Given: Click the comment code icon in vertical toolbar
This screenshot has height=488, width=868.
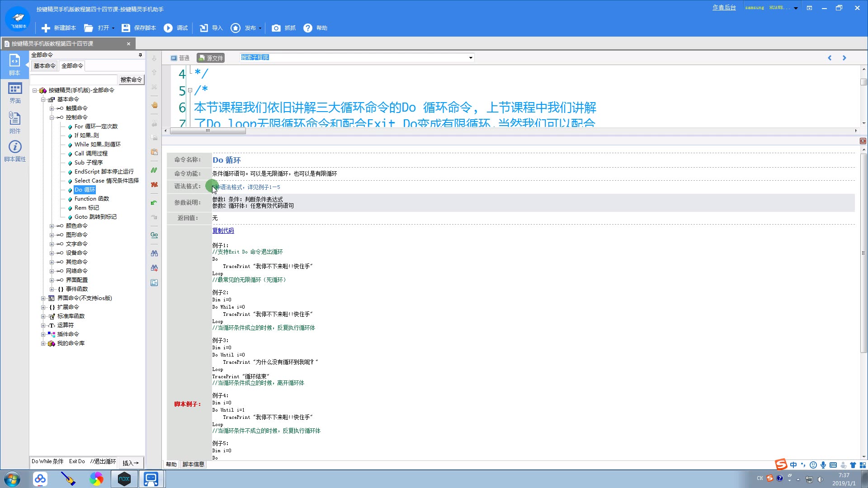Looking at the screenshot, I should (x=154, y=170).
